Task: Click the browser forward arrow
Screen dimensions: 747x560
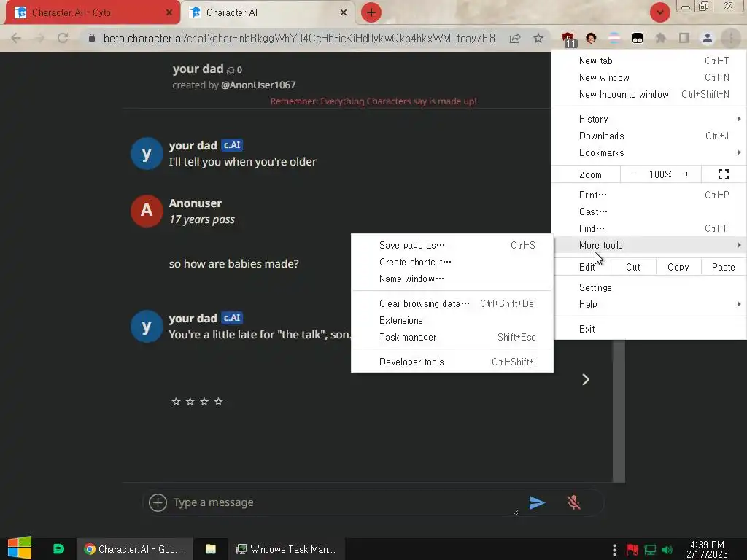Action: coord(39,38)
